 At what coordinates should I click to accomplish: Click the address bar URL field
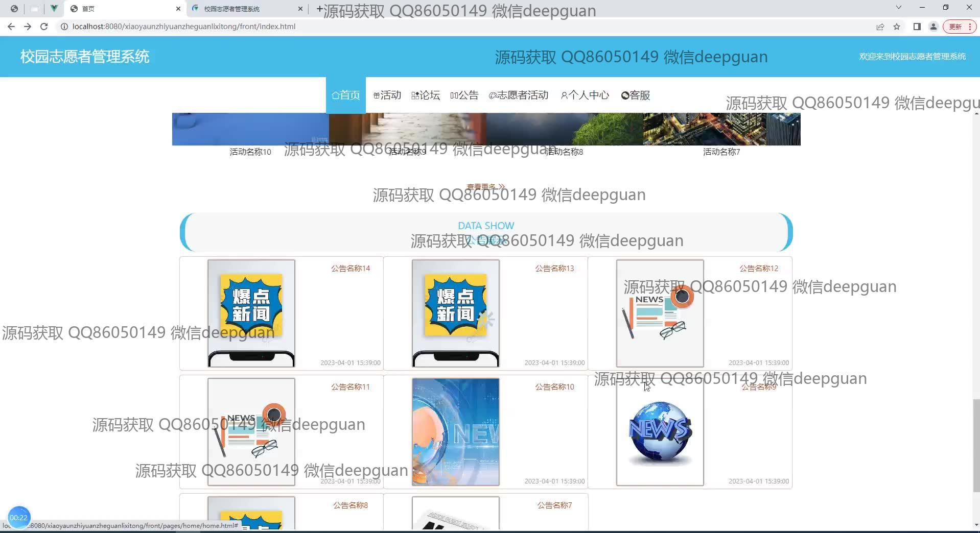click(x=460, y=27)
